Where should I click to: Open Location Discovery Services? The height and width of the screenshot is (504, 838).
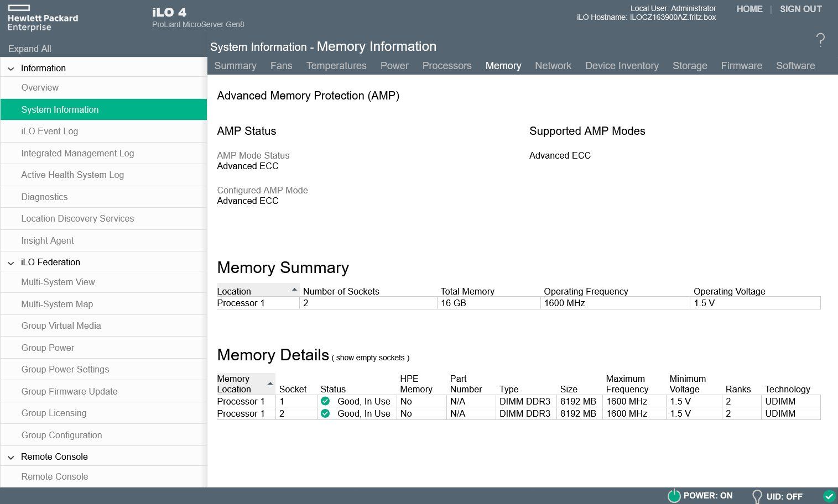coord(103,219)
